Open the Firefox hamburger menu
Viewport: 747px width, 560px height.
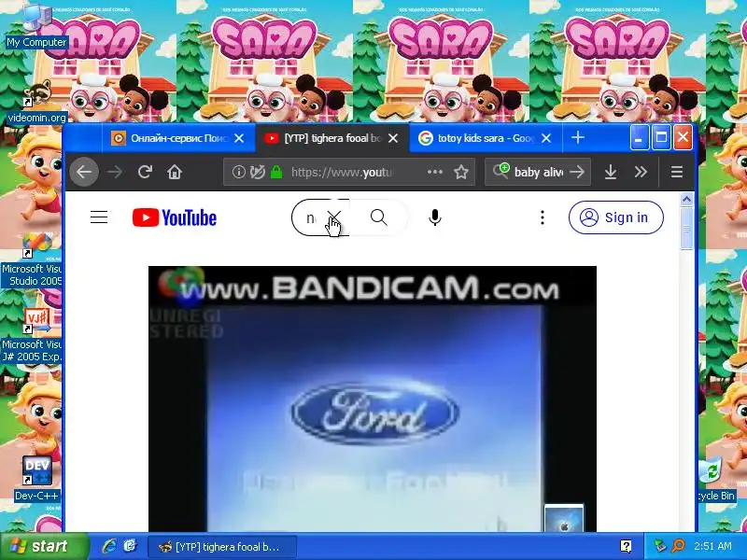point(677,172)
